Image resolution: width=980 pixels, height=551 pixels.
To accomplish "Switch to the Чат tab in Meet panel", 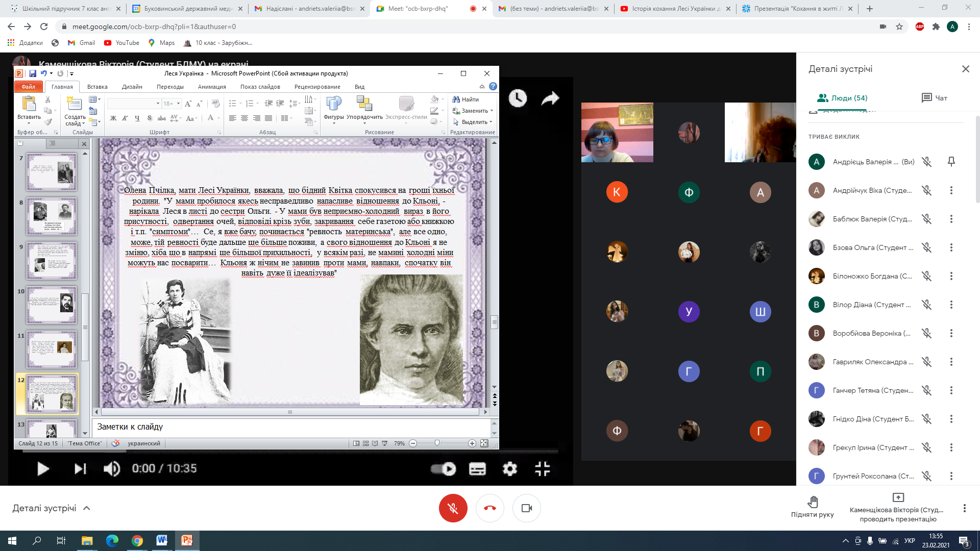I will [x=935, y=98].
